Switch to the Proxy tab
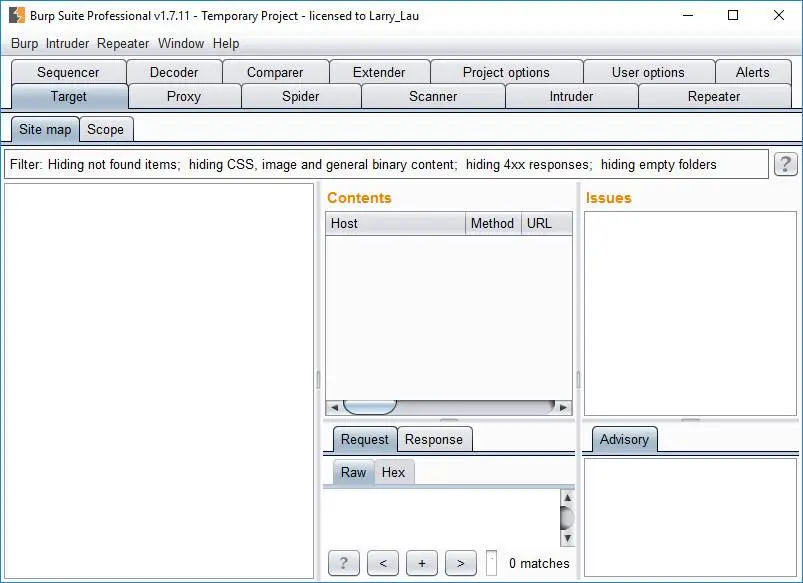Viewport: 803px width, 583px height. (184, 96)
